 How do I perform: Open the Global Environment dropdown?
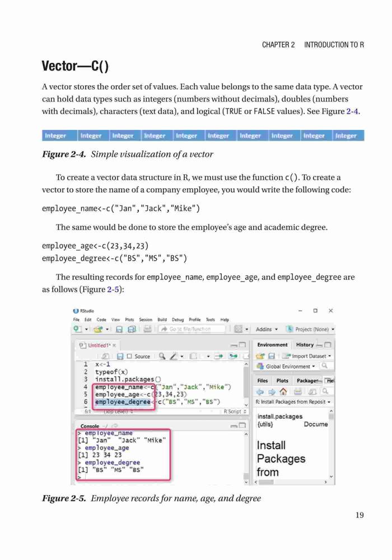(290, 366)
